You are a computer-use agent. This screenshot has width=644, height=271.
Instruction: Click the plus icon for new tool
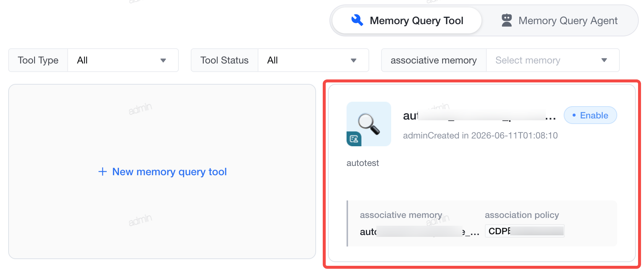coord(103,172)
